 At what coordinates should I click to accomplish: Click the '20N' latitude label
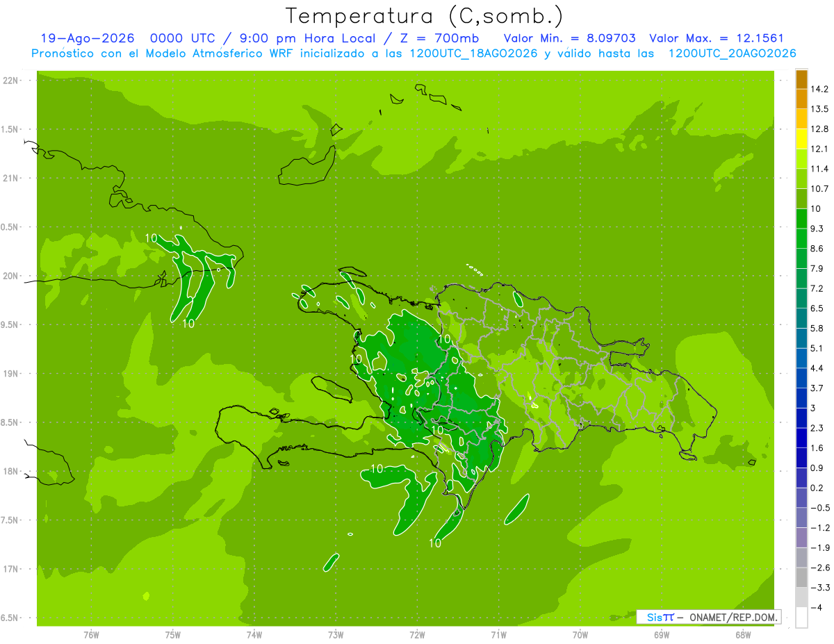(x=10, y=276)
